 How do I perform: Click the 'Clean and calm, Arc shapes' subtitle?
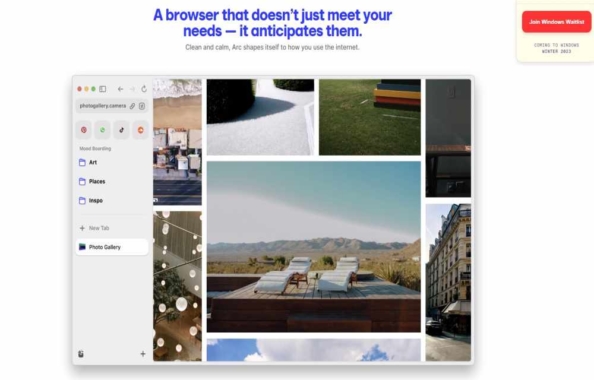[272, 47]
